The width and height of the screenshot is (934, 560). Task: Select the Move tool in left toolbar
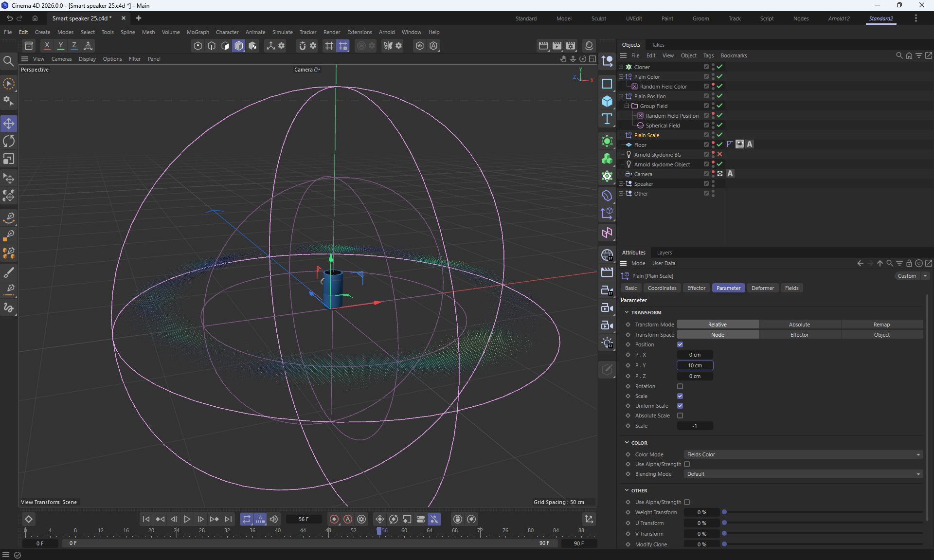(9, 123)
